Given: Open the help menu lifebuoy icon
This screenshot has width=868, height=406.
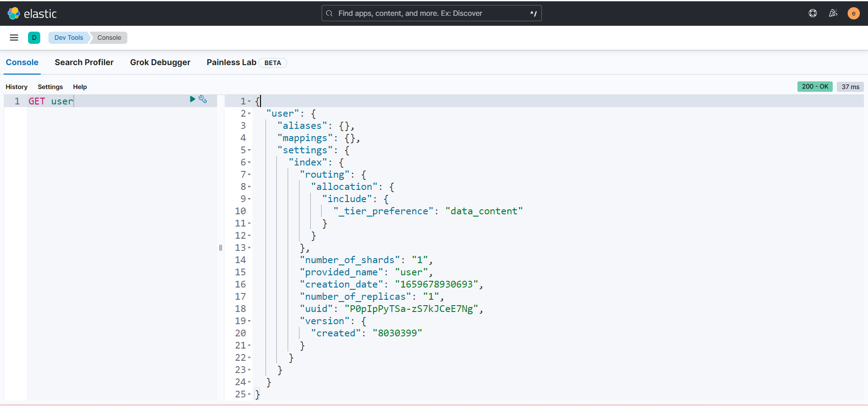Looking at the screenshot, I should tap(812, 13).
